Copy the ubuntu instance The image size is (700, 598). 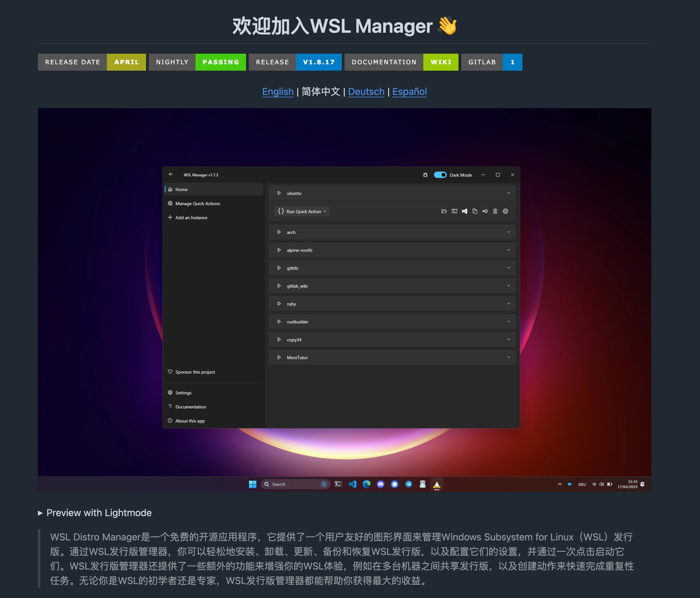pyautogui.click(x=475, y=211)
